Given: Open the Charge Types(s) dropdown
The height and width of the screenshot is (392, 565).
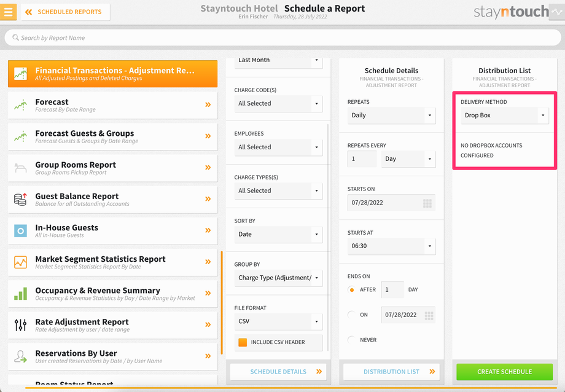Looking at the screenshot, I should [x=278, y=190].
